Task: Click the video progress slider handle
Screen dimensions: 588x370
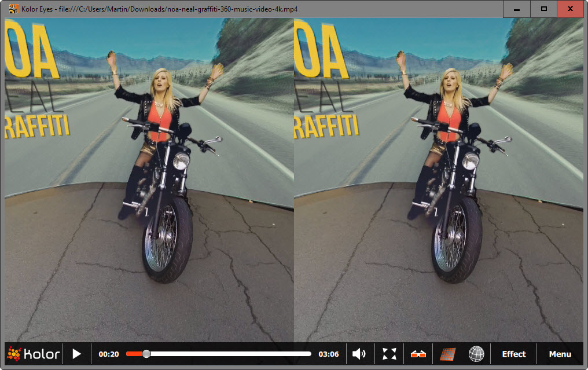Action: [x=146, y=354]
